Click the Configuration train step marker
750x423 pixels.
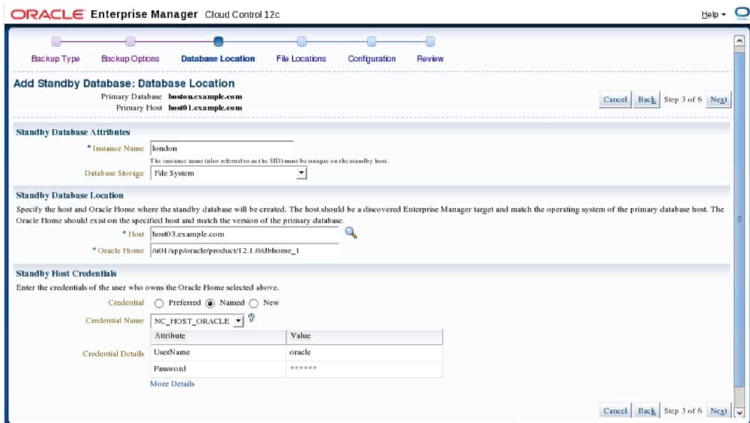(372, 42)
